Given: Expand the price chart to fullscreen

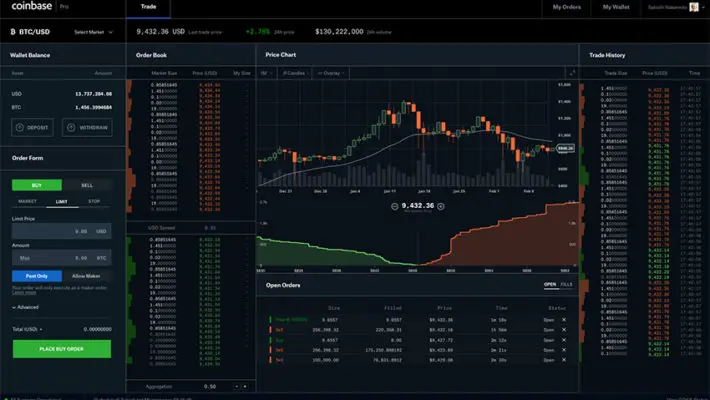Looking at the screenshot, I should [x=572, y=73].
